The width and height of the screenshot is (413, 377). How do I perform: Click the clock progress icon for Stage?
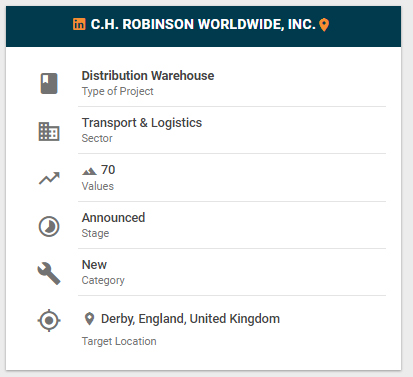(49, 227)
